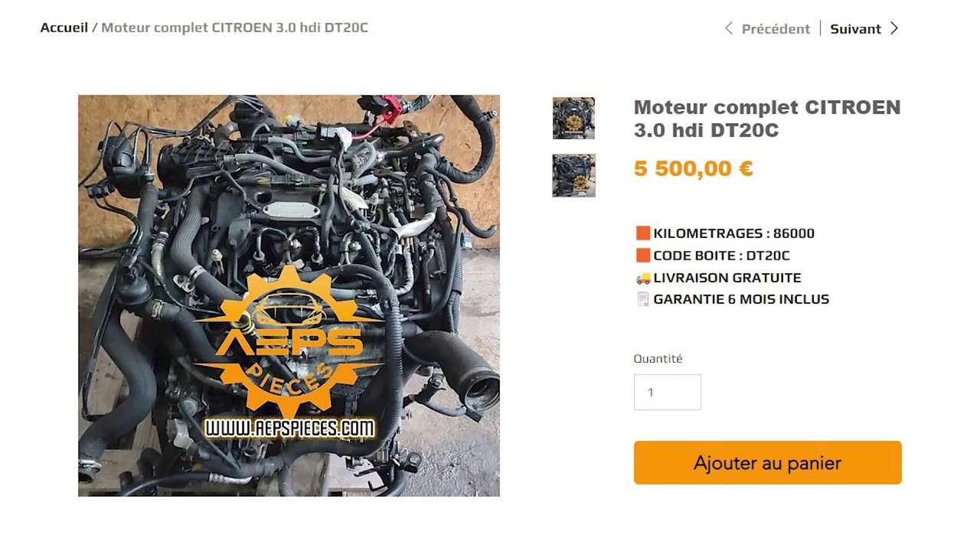Screen dimensions: 980x551
Task: Select the first engine thumbnail
Action: [x=573, y=118]
